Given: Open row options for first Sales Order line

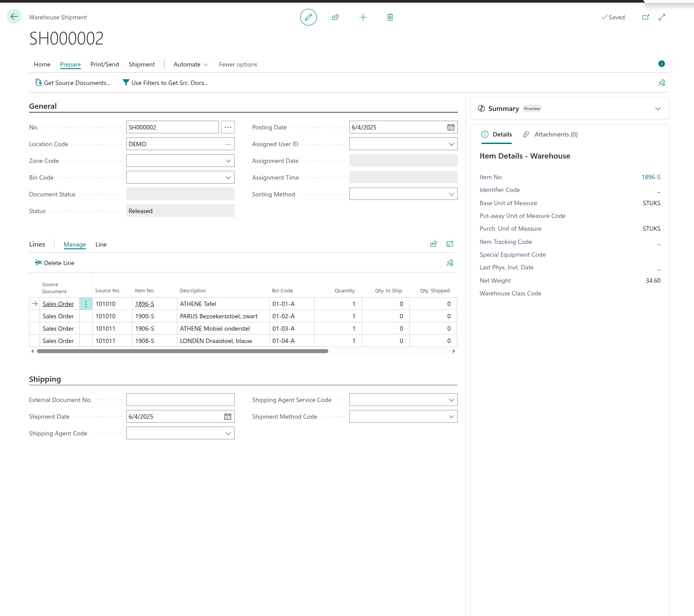Looking at the screenshot, I should (x=86, y=304).
